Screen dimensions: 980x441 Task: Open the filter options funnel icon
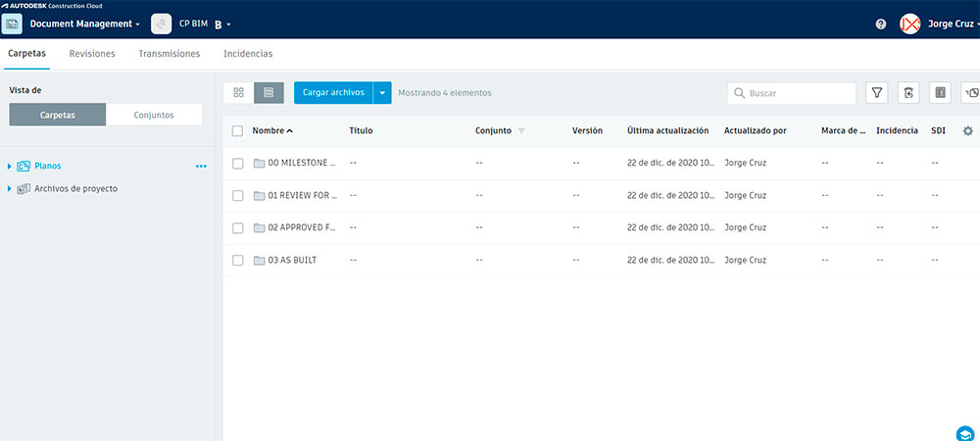tap(877, 93)
